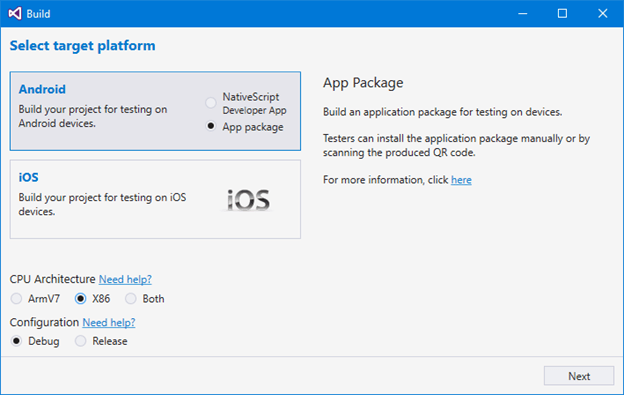
Task: Click 'Build an application package for testing' text
Action: point(443,112)
